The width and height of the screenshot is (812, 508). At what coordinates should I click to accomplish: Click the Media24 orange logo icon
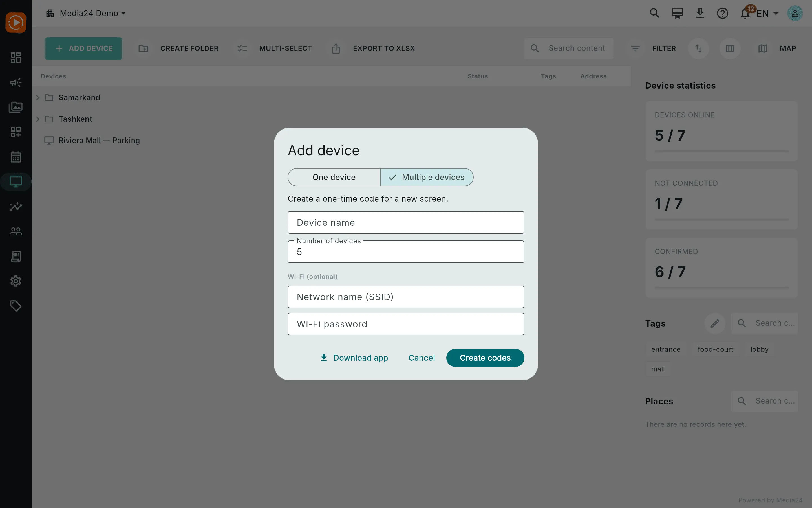pos(16,23)
